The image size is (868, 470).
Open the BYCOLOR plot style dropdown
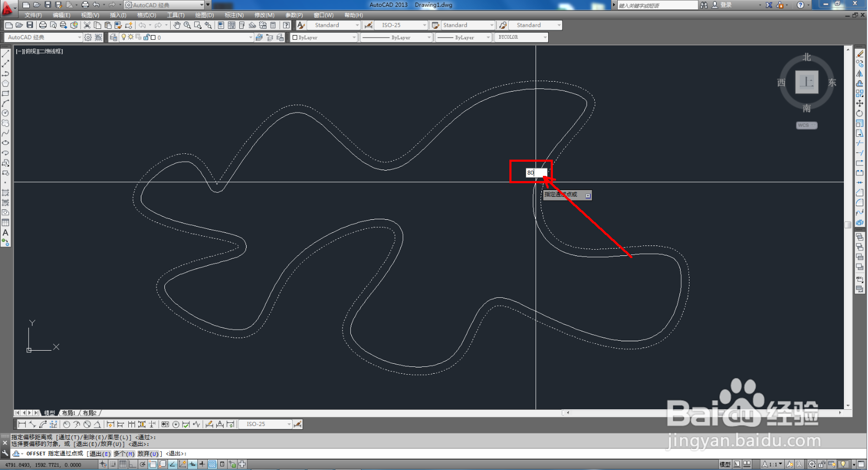click(521, 38)
